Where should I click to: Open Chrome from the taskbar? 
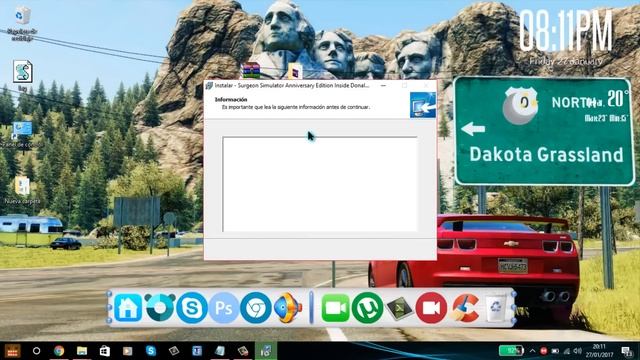(59, 351)
